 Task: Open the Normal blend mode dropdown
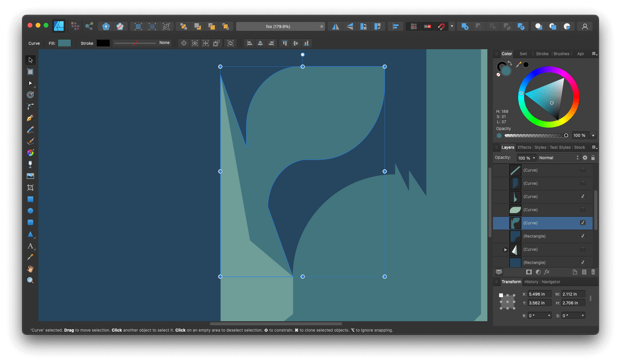pos(558,157)
